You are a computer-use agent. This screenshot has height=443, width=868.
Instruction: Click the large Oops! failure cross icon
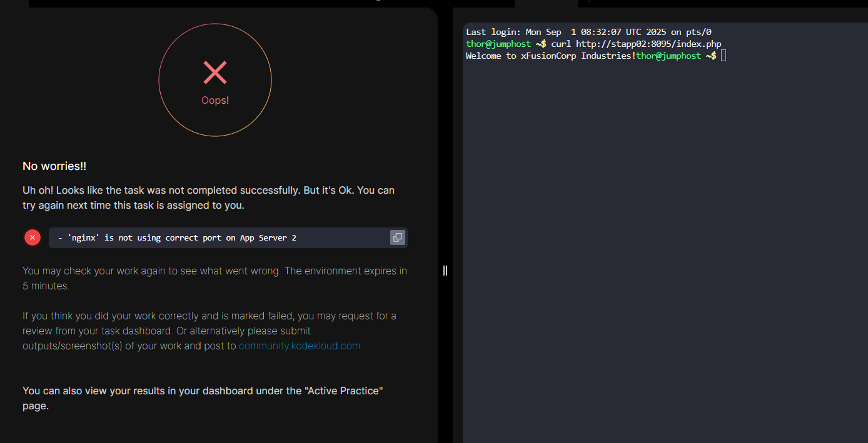[215, 72]
